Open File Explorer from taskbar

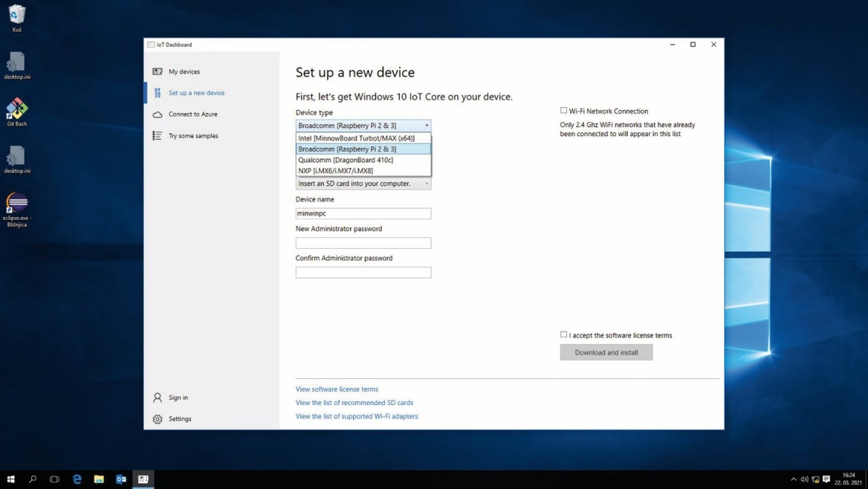(x=99, y=479)
